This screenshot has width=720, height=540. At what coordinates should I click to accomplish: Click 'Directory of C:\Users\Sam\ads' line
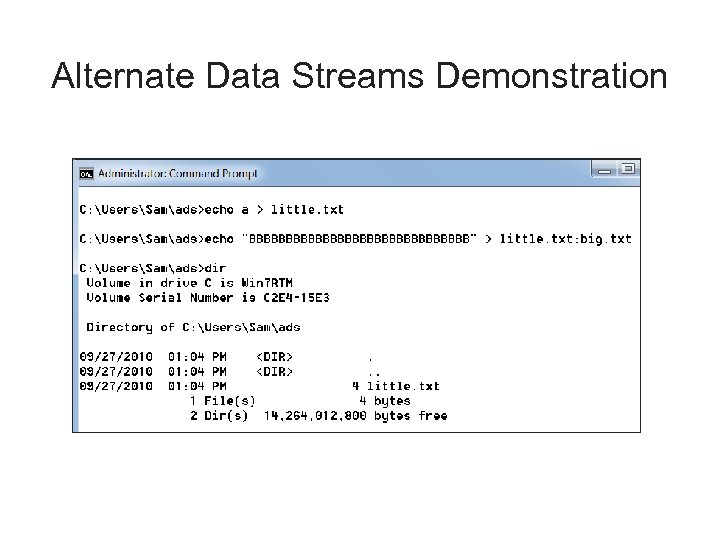(193, 327)
